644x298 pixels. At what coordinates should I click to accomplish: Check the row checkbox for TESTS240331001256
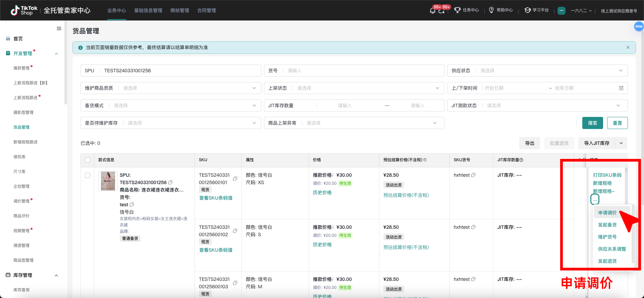coord(88,175)
